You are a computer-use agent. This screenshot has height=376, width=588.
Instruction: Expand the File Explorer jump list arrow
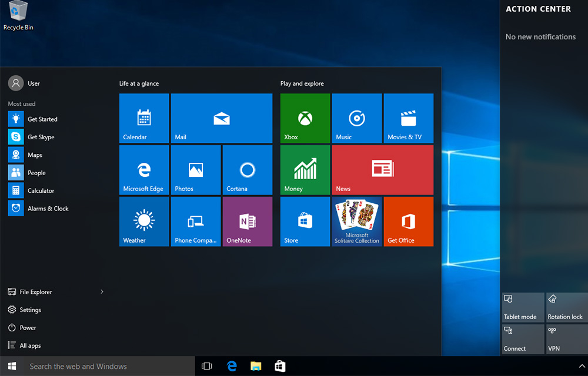pyautogui.click(x=101, y=291)
